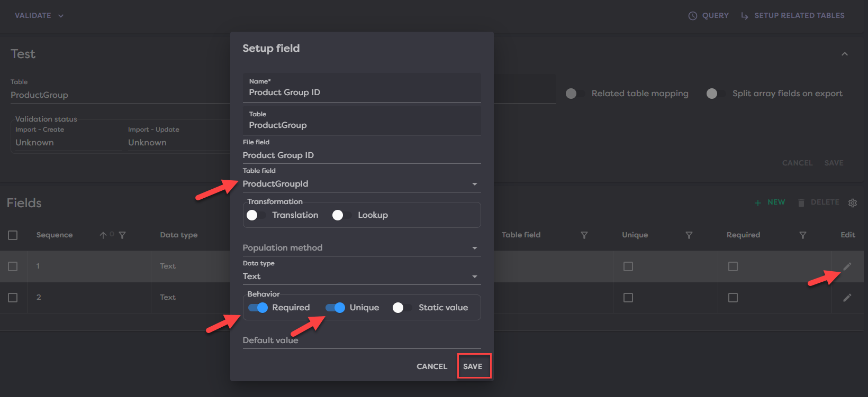This screenshot has width=868, height=397.
Task: Click the Required column filter icon
Action: pos(803,235)
